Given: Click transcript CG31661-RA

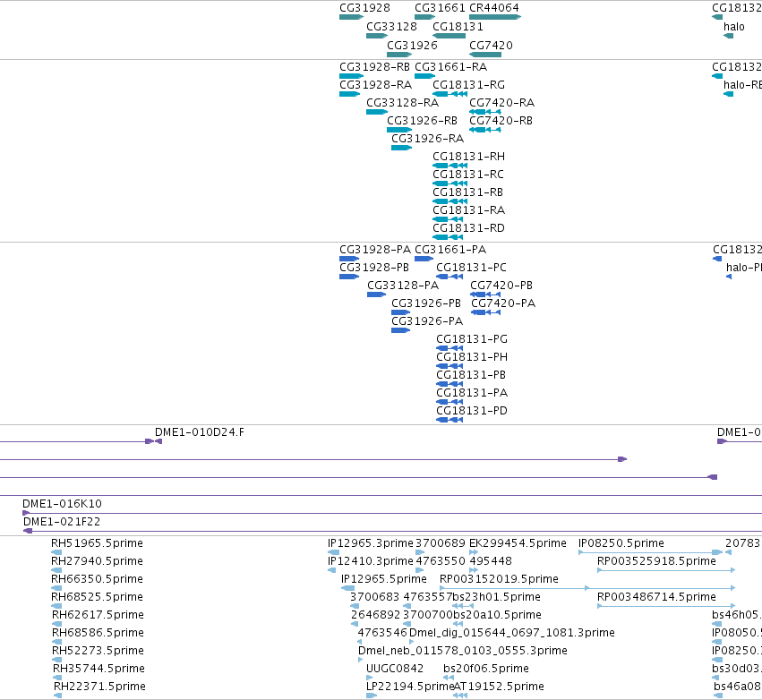Looking at the screenshot, I should [424, 76].
